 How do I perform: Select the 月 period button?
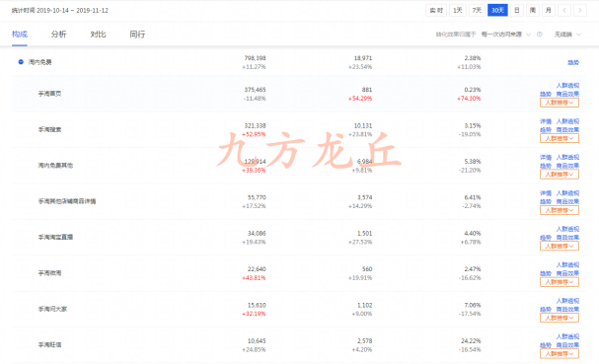(549, 10)
